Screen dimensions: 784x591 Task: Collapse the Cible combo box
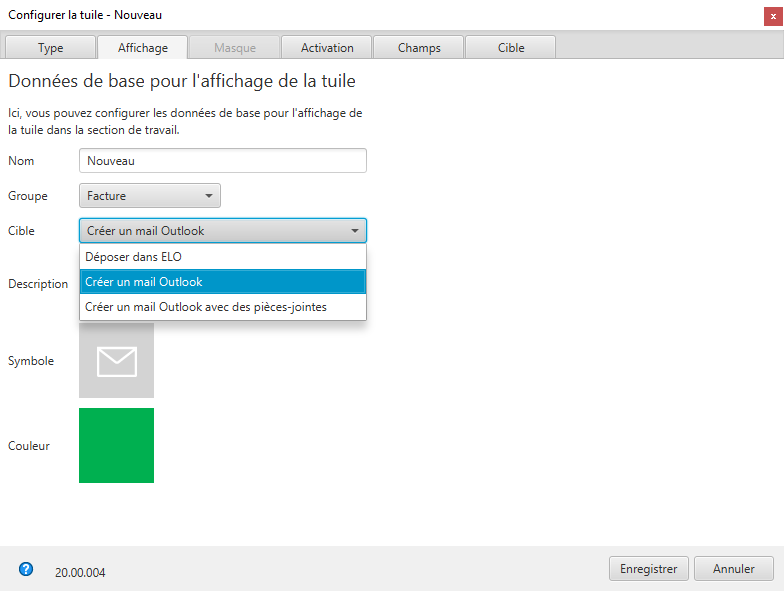(x=222, y=230)
